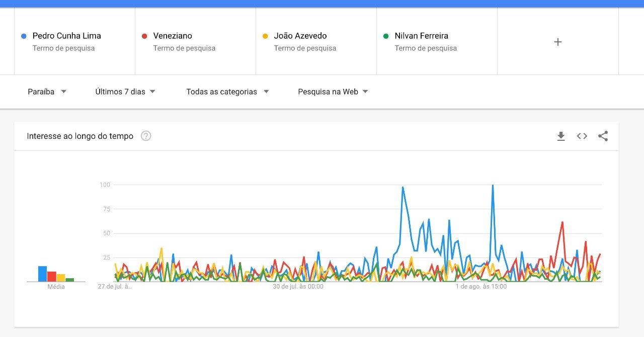Change Pesquisa na Web search type

pos(333,92)
